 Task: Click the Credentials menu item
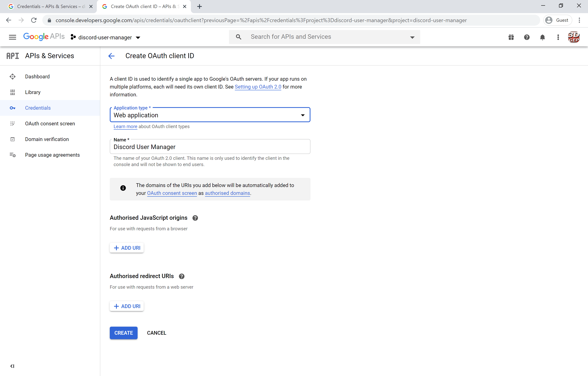pos(38,108)
